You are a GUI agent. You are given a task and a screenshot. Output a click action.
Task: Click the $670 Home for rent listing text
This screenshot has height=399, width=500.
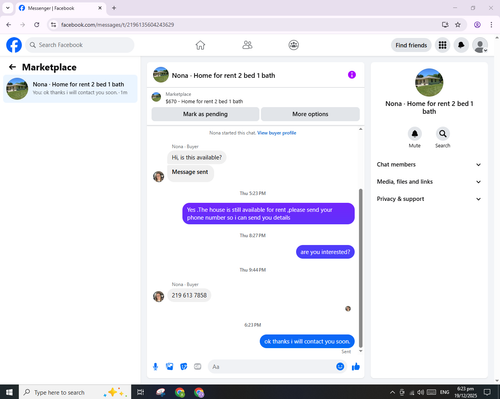204,101
